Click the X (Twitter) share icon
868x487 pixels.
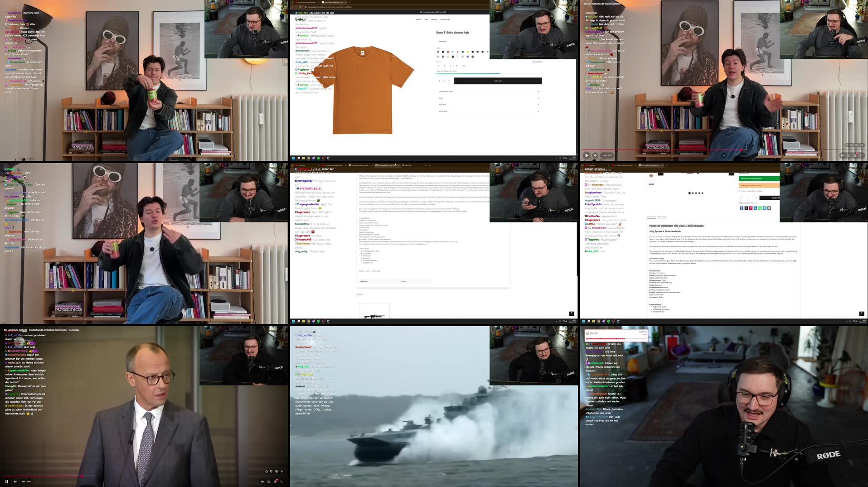coord(746,208)
